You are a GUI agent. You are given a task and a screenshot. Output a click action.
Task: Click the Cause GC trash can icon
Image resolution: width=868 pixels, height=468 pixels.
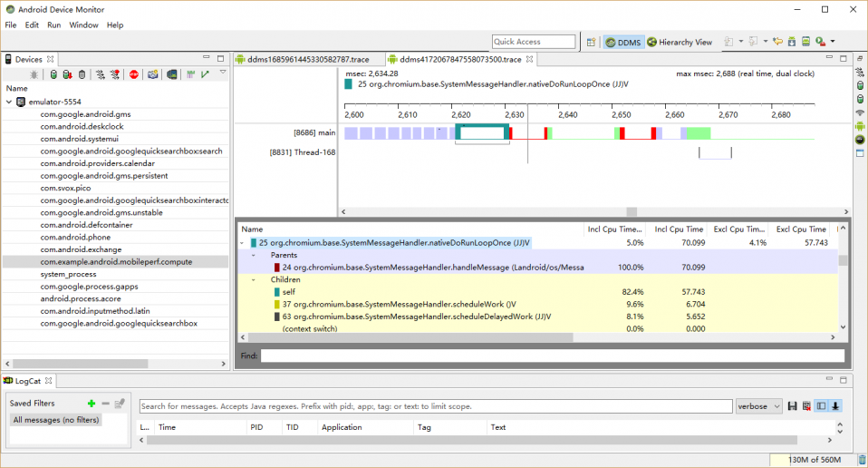[x=82, y=74]
